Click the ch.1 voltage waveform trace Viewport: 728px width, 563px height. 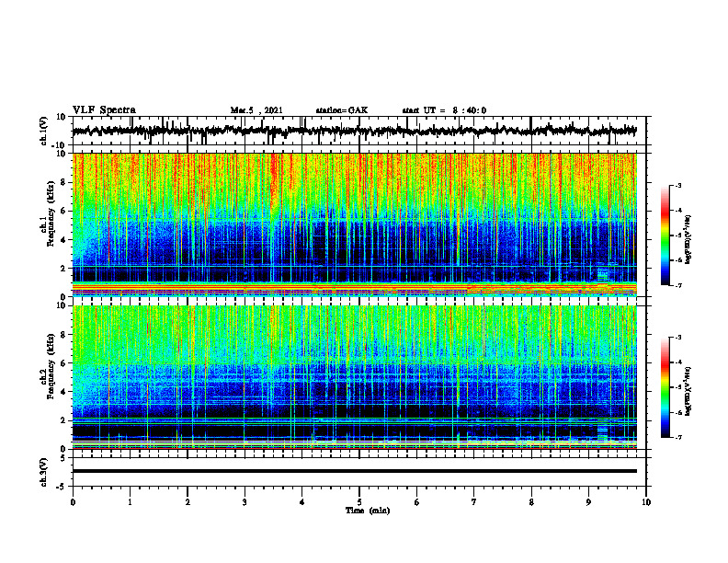pos(354,131)
